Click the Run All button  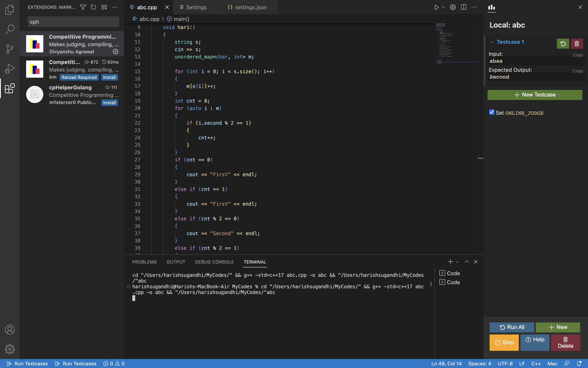512,327
